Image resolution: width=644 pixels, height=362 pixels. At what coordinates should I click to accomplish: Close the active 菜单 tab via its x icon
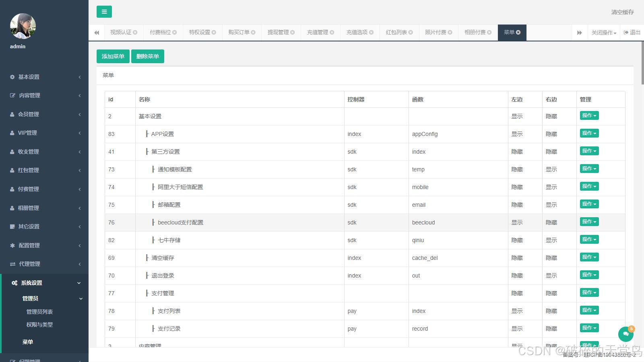(518, 33)
